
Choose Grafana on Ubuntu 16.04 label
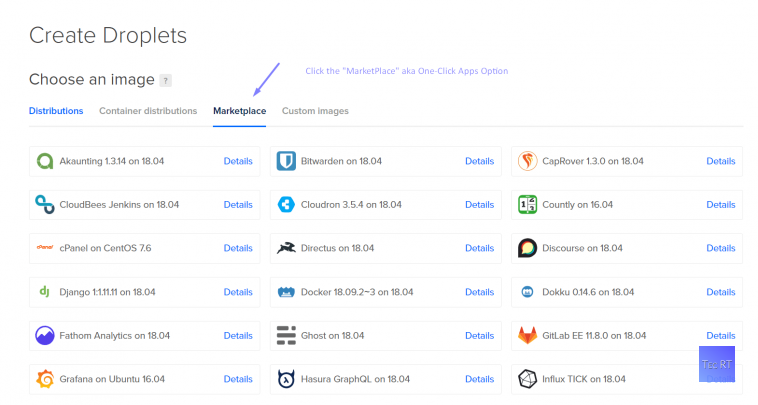[x=112, y=379]
